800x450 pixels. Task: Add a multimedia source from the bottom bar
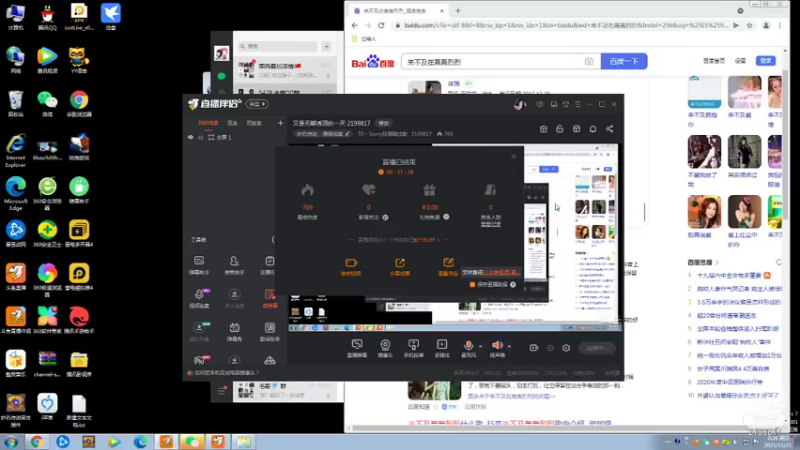(x=442, y=348)
